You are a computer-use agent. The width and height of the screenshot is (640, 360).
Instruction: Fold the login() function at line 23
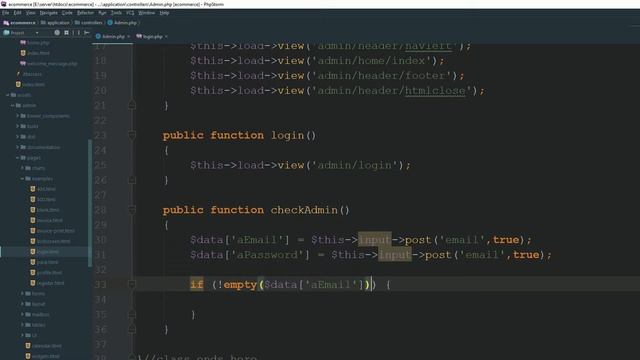(132, 135)
